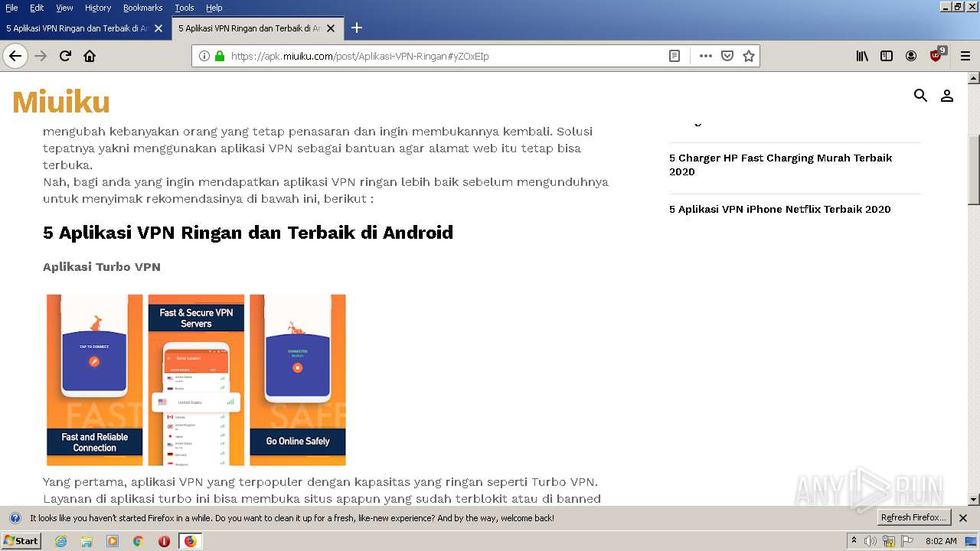Click the Refresh Firefox button
Screen dimensions: 980x551
(x=913, y=518)
